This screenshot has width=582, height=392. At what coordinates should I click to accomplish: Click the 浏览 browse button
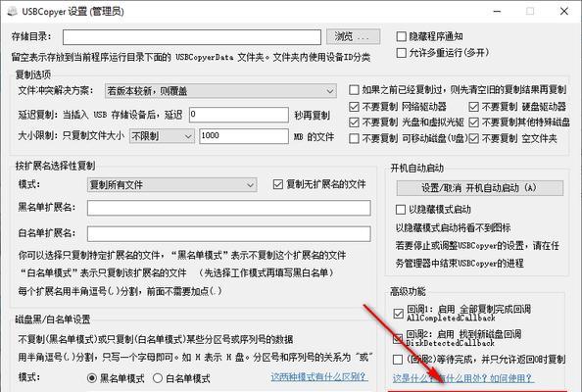tap(353, 37)
